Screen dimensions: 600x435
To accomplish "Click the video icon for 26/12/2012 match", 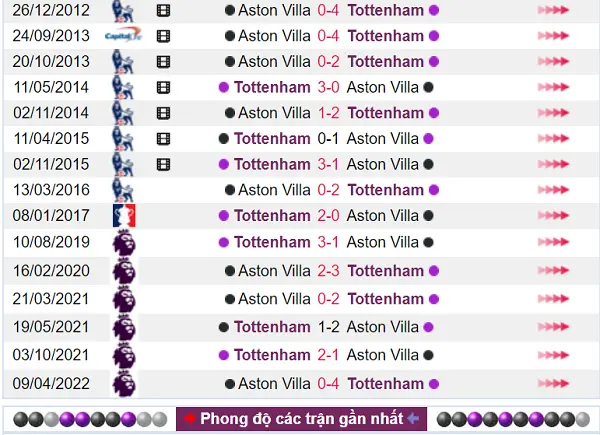I will click(x=163, y=11).
